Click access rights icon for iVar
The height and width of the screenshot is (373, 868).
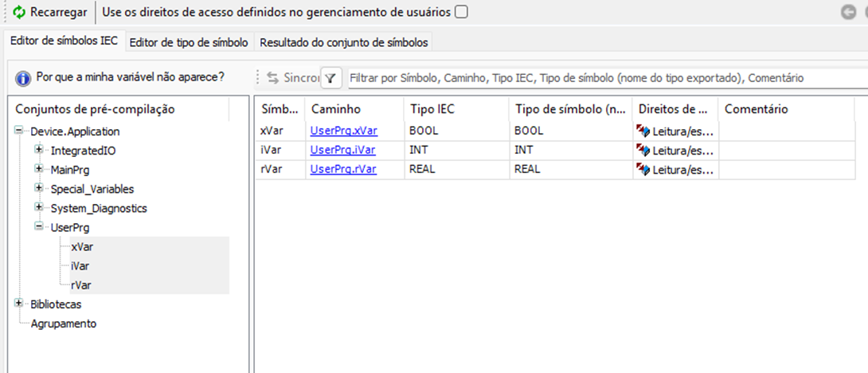[643, 150]
